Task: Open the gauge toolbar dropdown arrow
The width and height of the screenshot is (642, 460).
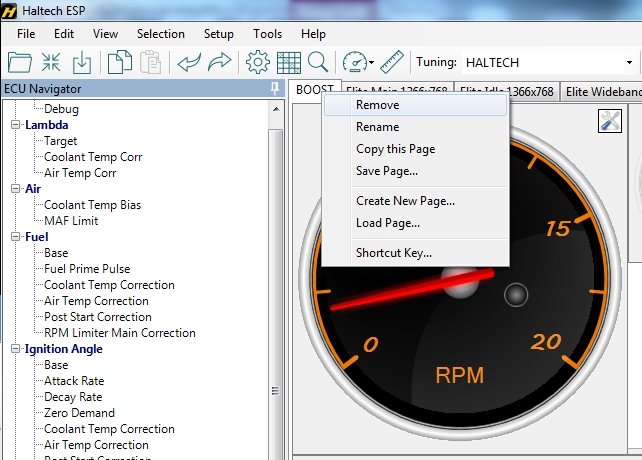Action: coord(372,63)
